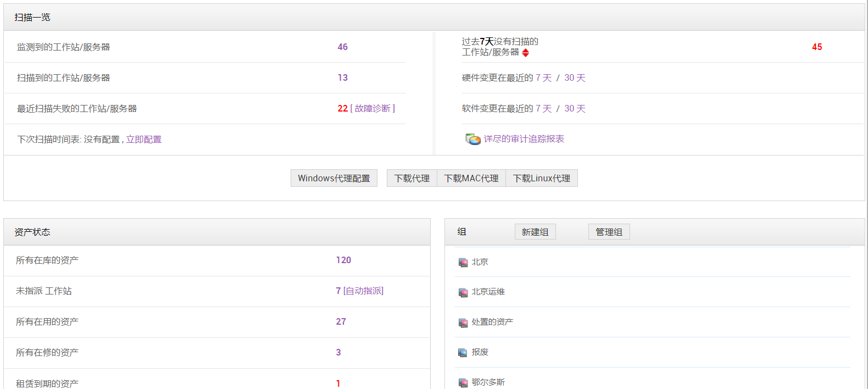Image resolution: width=868 pixels, height=389 pixels.
Task: Open 详尽的审计追踪报表 link
Action: point(524,139)
